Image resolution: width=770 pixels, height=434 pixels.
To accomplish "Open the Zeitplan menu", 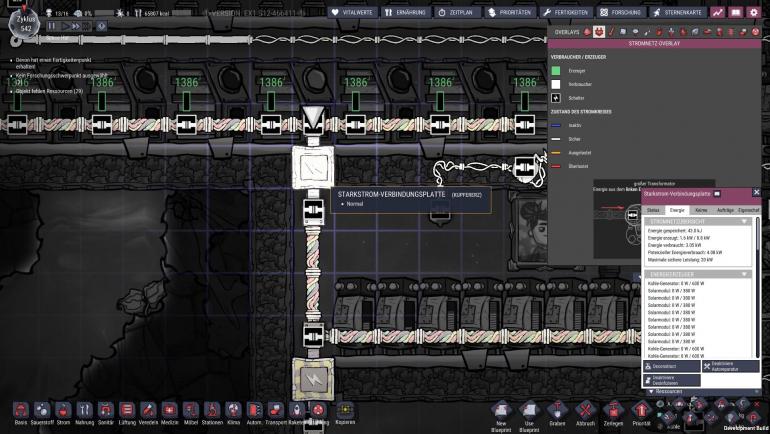I will coord(458,12).
